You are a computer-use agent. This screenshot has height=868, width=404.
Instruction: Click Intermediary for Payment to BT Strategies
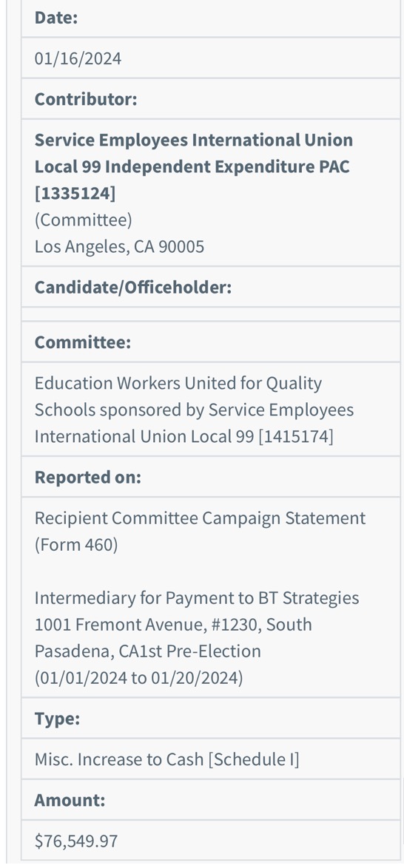click(x=197, y=598)
